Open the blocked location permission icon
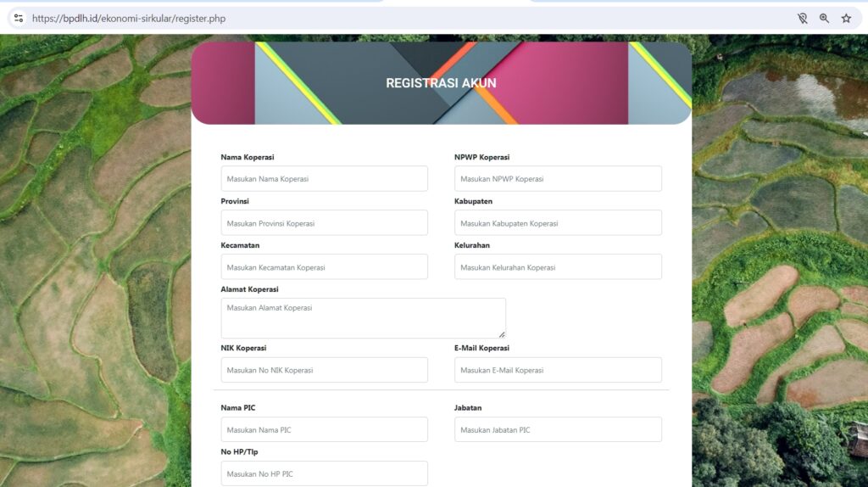868x487 pixels. click(802, 18)
